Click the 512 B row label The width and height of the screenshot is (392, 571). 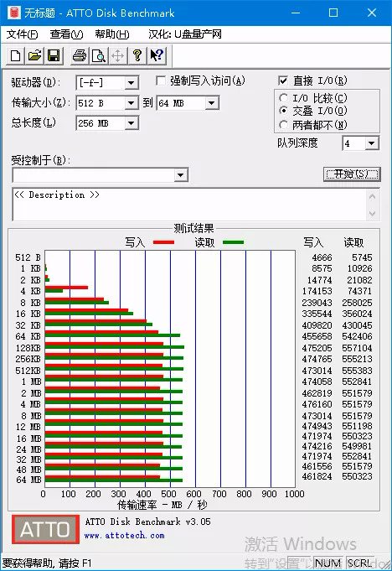28,257
